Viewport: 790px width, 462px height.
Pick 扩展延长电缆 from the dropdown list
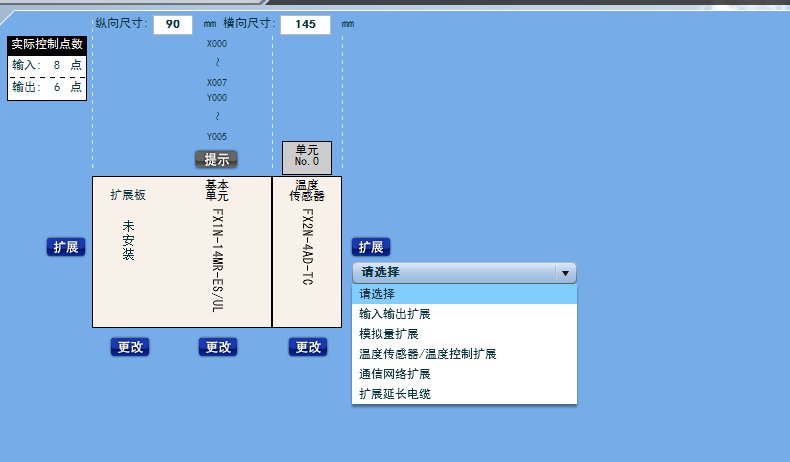click(464, 394)
